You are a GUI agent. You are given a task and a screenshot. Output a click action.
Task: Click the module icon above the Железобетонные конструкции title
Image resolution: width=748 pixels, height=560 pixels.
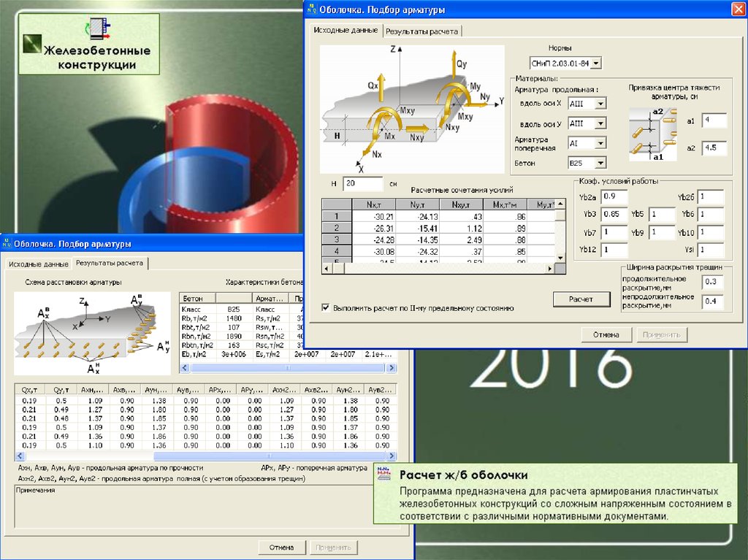click(96, 30)
